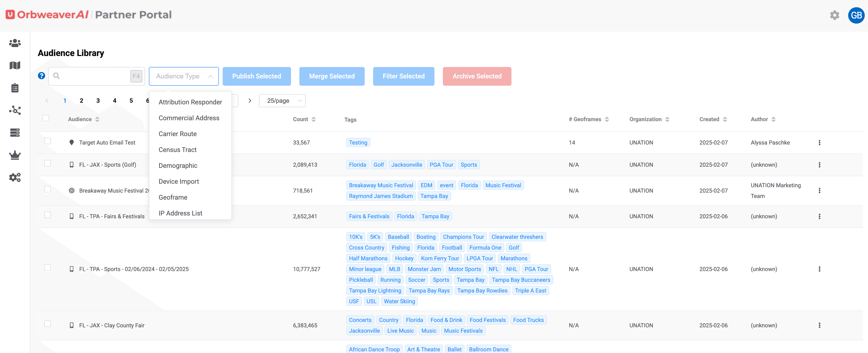Open the 25/page size selector
This screenshot has width=868, height=353.
coord(282,100)
